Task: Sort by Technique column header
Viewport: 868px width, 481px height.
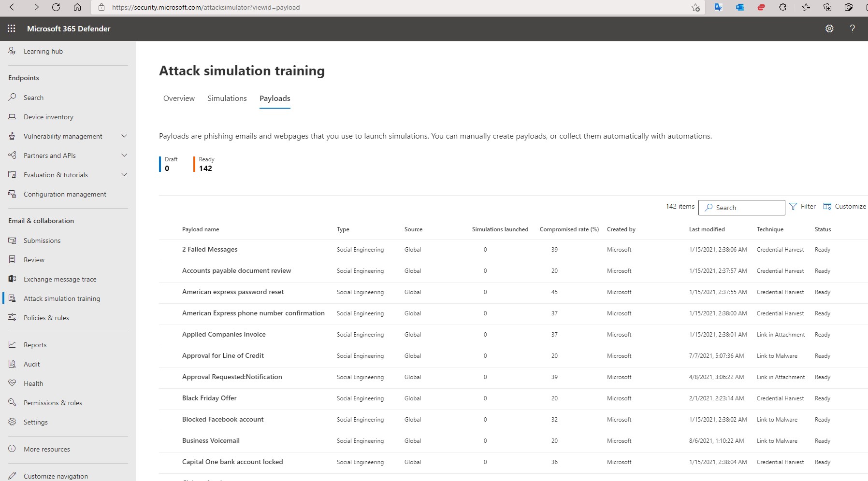Action: click(x=770, y=229)
